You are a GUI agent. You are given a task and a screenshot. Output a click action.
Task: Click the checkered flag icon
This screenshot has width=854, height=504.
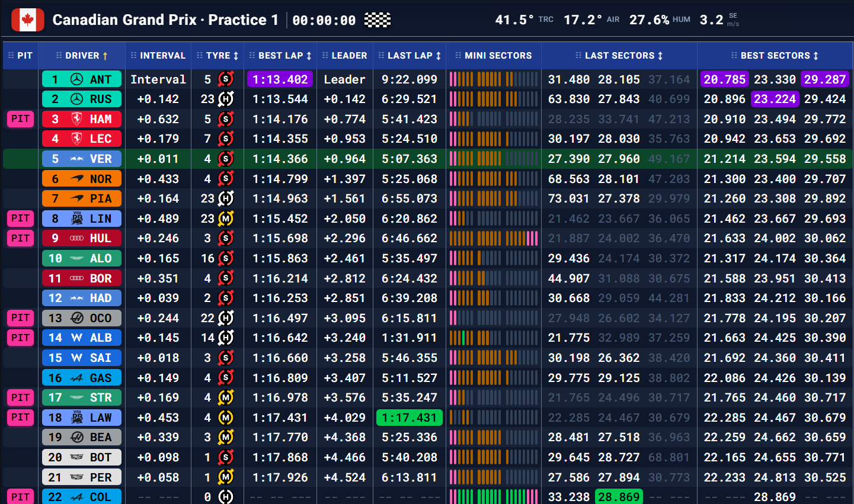click(378, 20)
